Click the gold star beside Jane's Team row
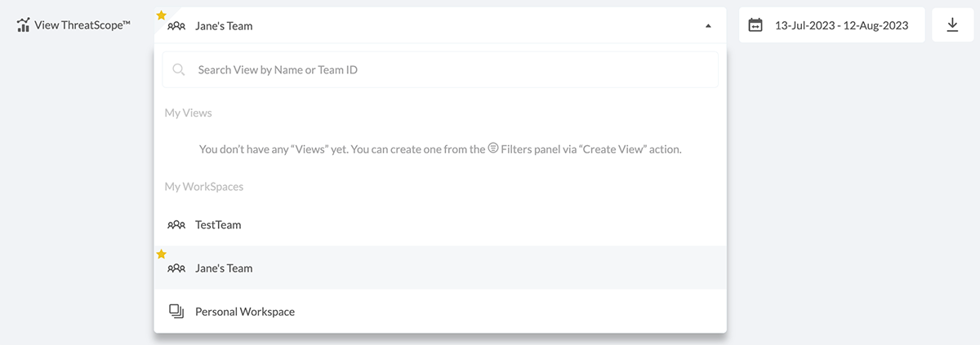Viewport: 980px width, 345px height. coord(161,254)
